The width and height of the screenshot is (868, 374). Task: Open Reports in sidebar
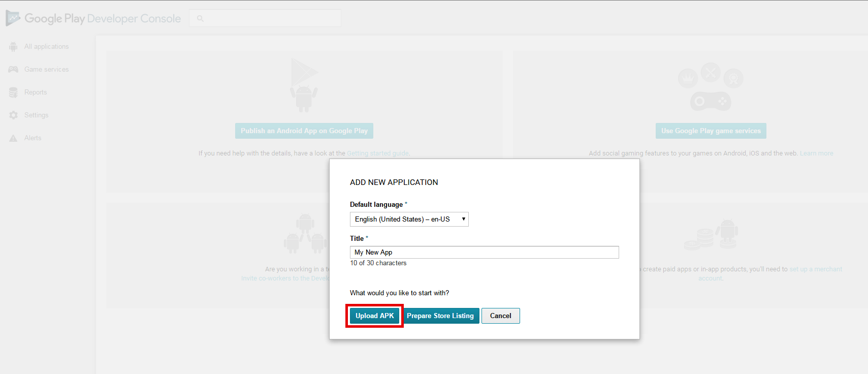[36, 92]
